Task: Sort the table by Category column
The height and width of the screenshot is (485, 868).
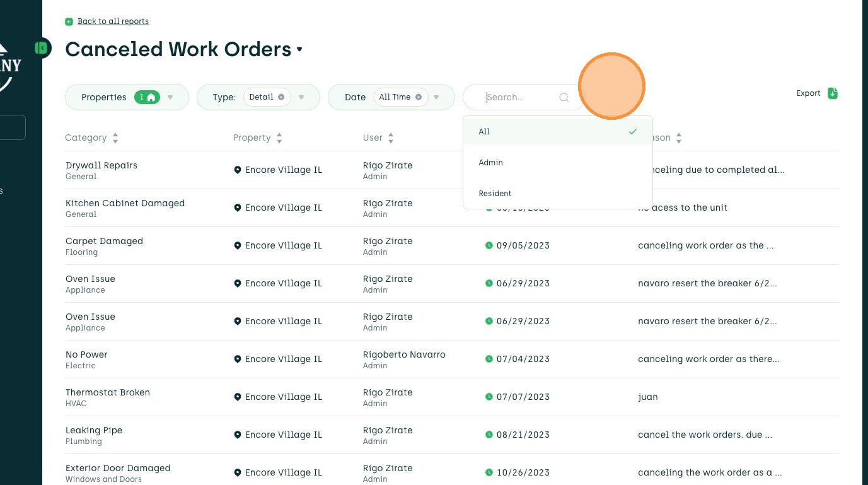Action: (115, 138)
